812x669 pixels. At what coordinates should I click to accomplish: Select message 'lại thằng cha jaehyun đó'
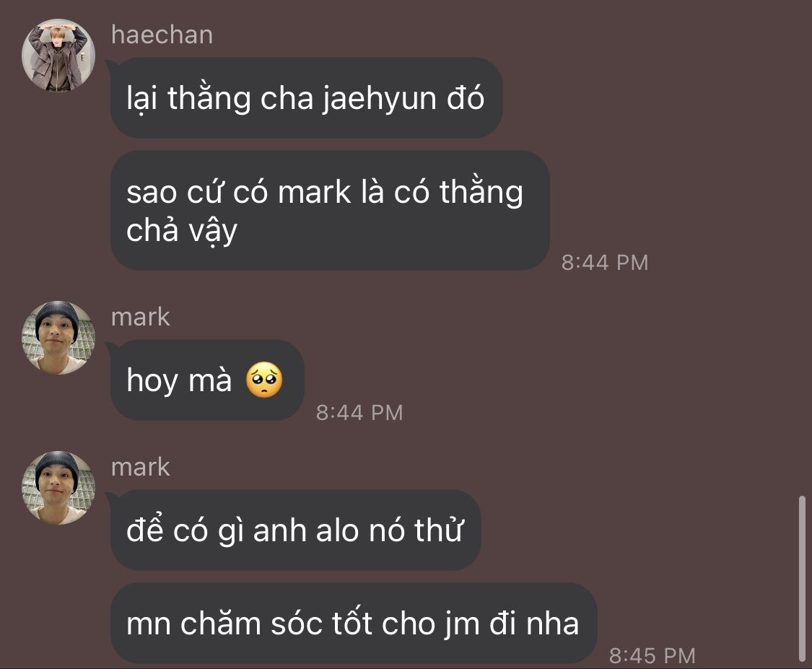tap(306, 98)
